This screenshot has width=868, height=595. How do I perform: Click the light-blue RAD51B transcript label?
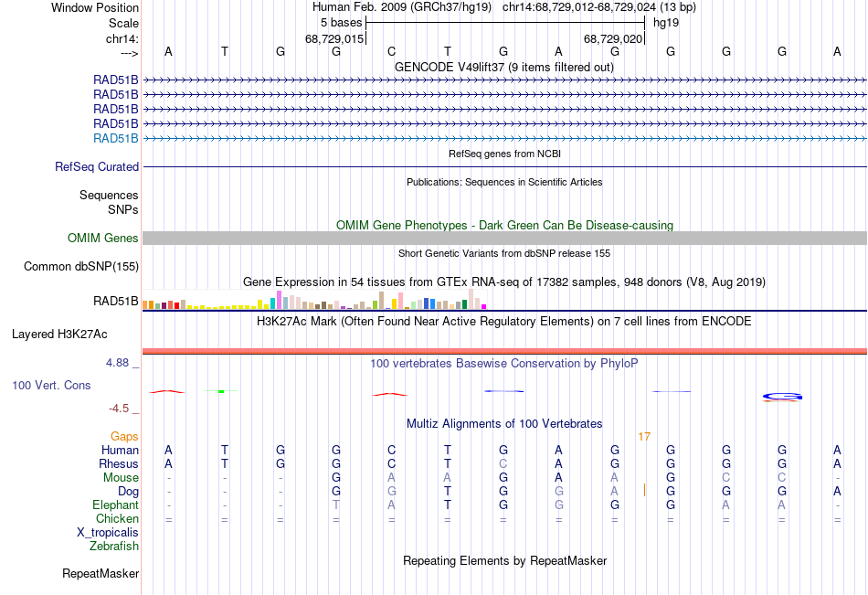coord(116,139)
